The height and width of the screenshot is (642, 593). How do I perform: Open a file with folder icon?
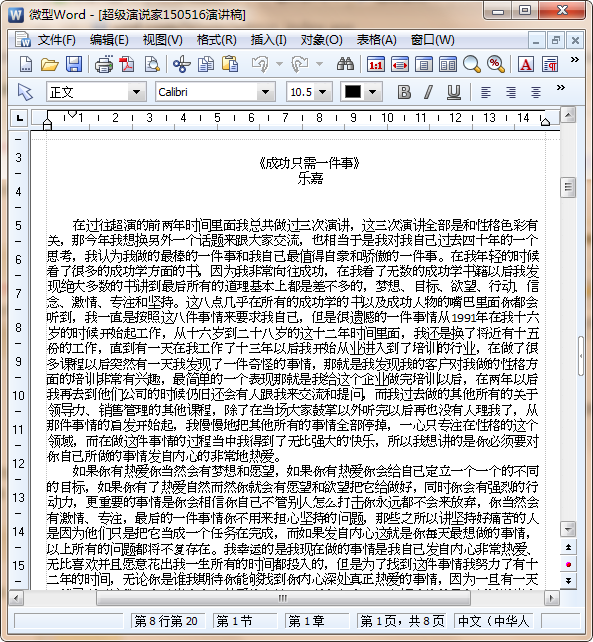pos(50,64)
